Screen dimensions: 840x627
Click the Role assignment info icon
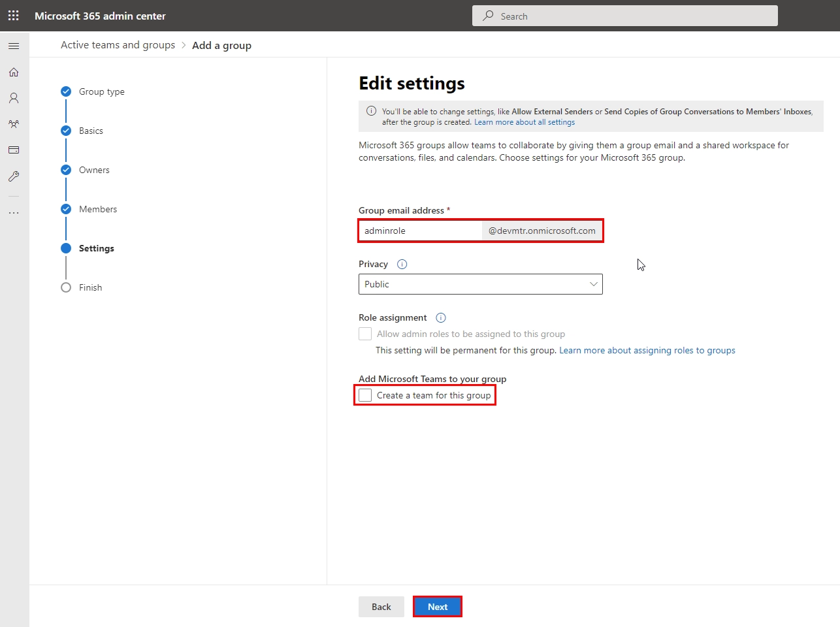coord(441,318)
